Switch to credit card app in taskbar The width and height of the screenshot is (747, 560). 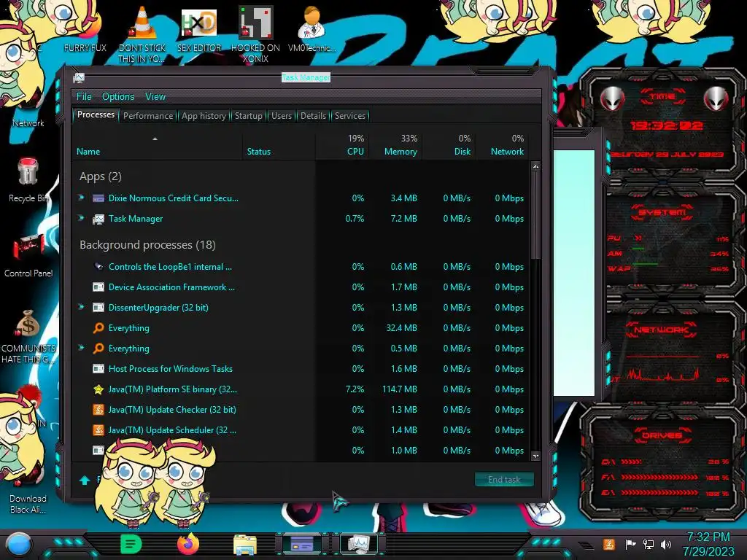pyautogui.click(x=301, y=544)
